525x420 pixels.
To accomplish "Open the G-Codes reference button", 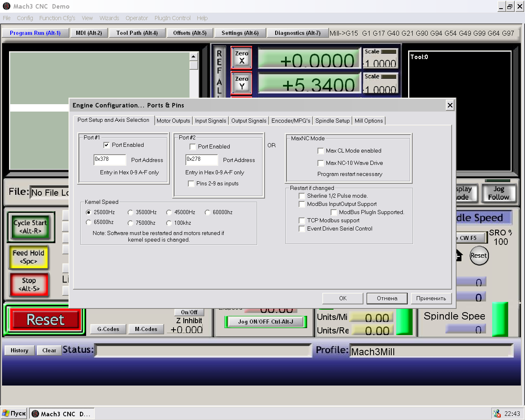I will (108, 329).
